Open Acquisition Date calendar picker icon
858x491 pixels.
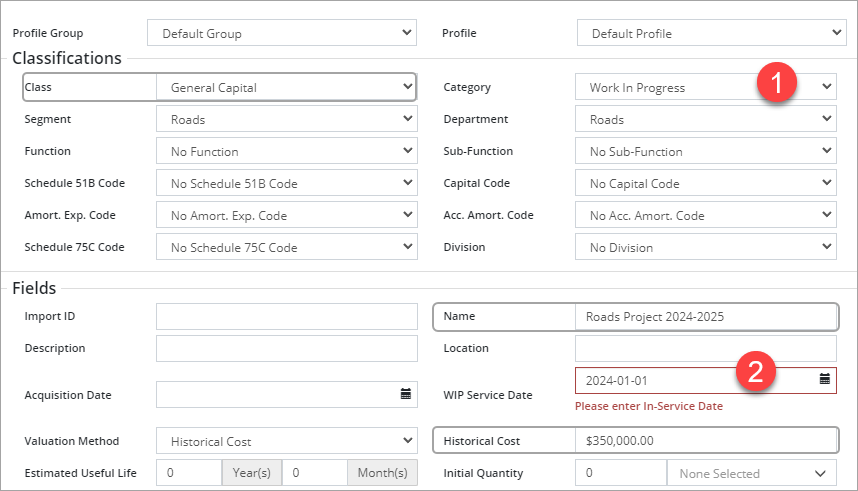coord(406,394)
